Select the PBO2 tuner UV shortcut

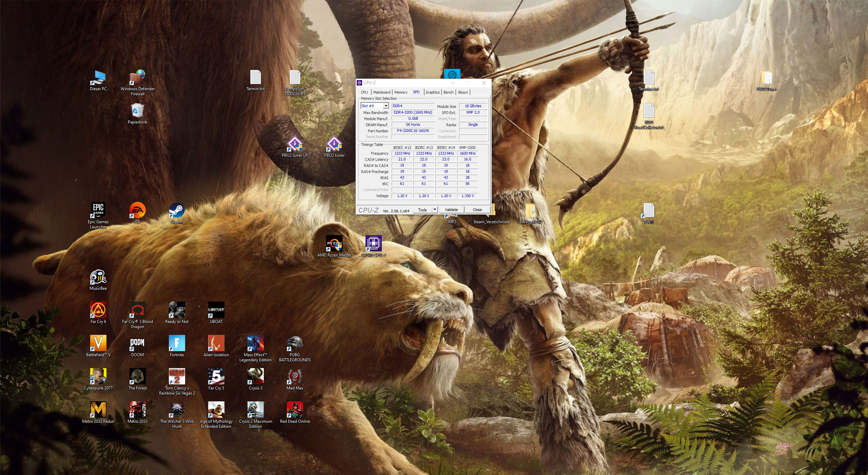coord(295,144)
